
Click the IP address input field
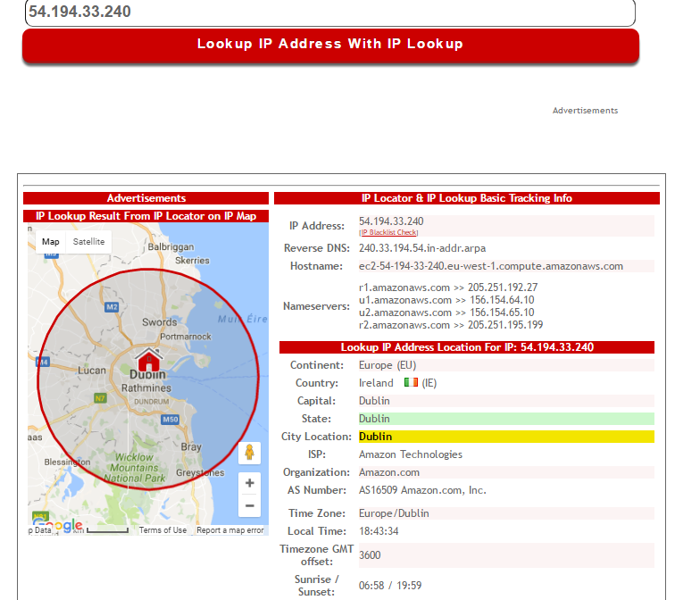[x=330, y=12]
